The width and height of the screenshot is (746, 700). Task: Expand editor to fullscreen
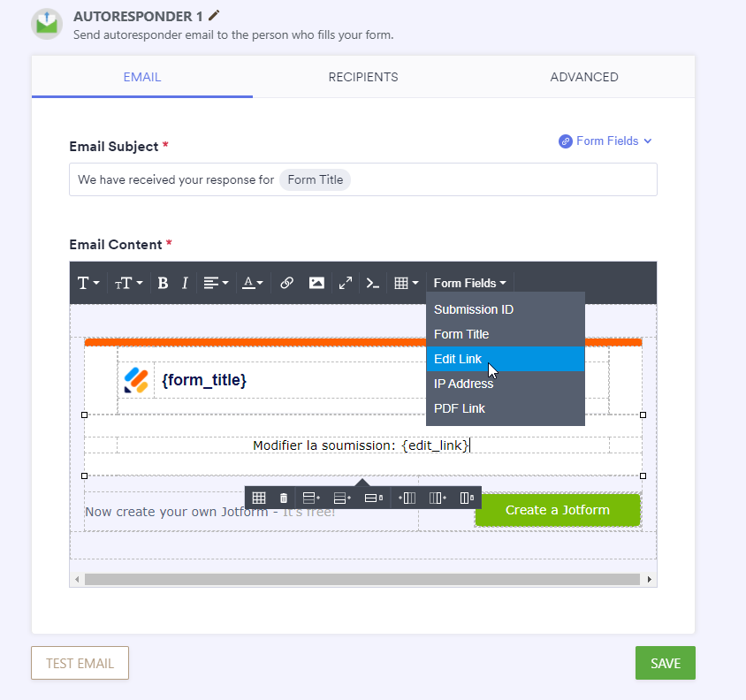pos(346,283)
